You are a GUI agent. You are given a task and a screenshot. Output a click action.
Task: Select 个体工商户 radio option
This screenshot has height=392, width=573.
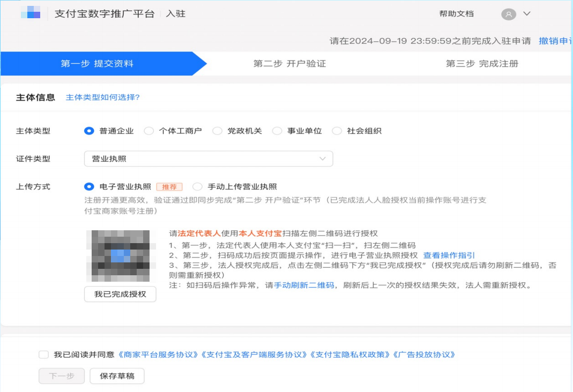(x=148, y=131)
